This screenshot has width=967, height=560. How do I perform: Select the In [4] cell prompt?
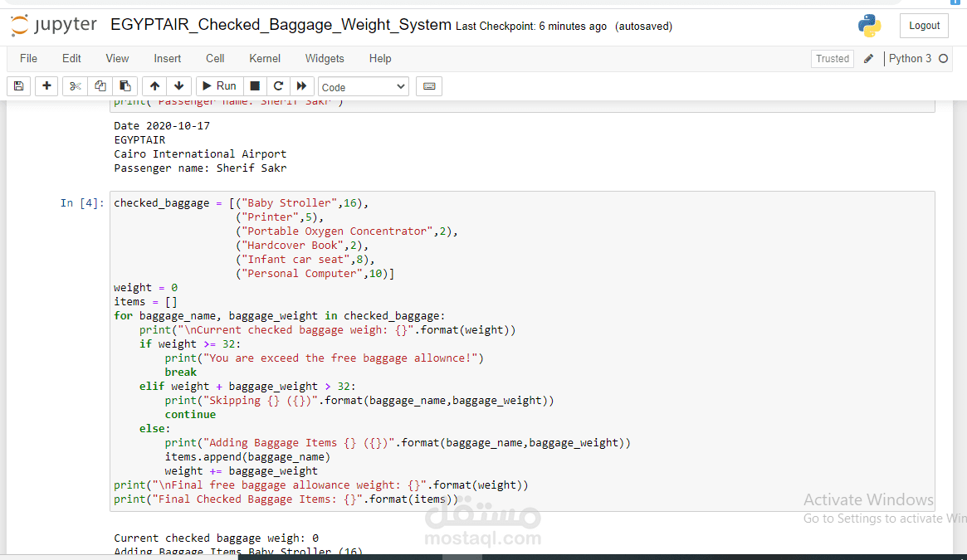(x=82, y=203)
